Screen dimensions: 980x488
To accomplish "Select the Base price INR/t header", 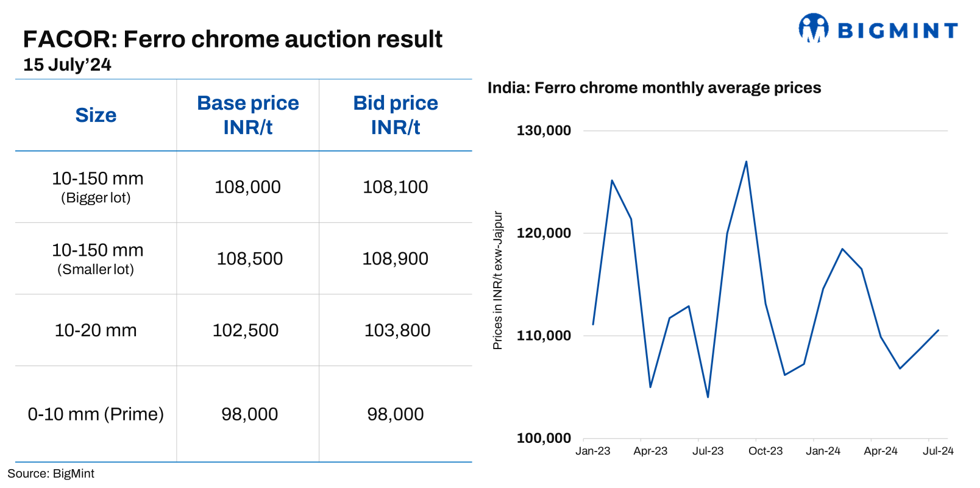I will [247, 115].
